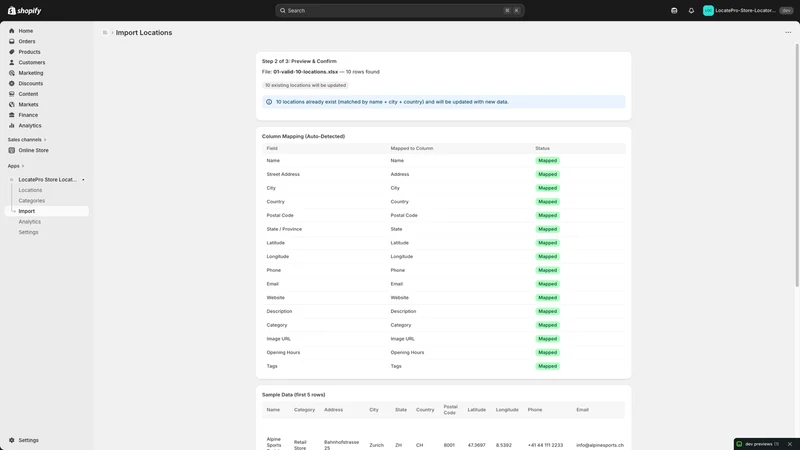Click the Customers person icon

point(12,62)
